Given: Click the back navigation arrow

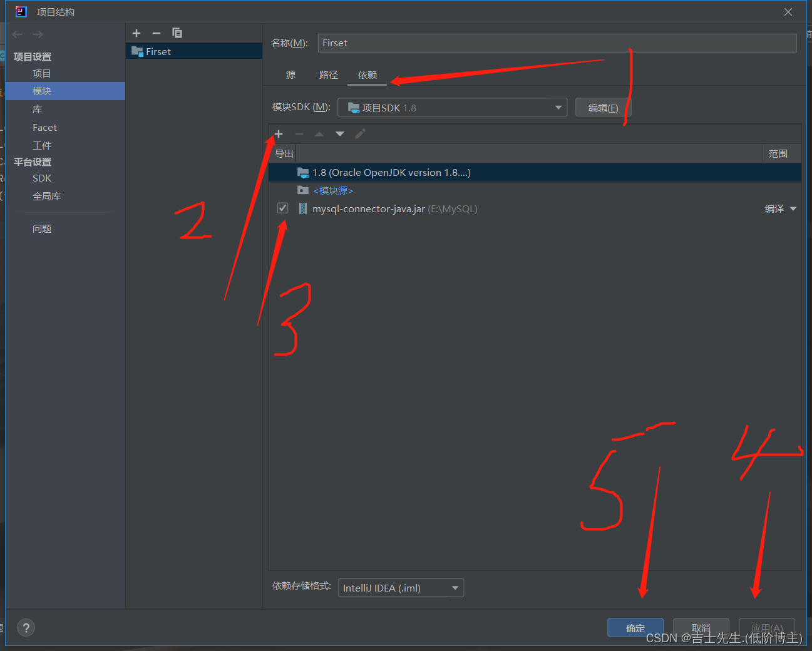Looking at the screenshot, I should coord(18,34).
